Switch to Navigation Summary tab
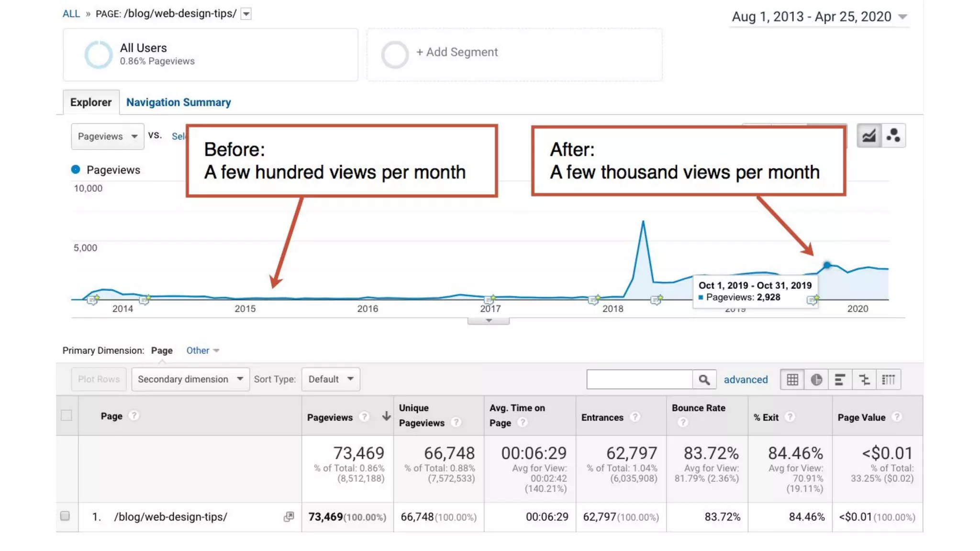The width and height of the screenshot is (980, 551). [x=178, y=102]
